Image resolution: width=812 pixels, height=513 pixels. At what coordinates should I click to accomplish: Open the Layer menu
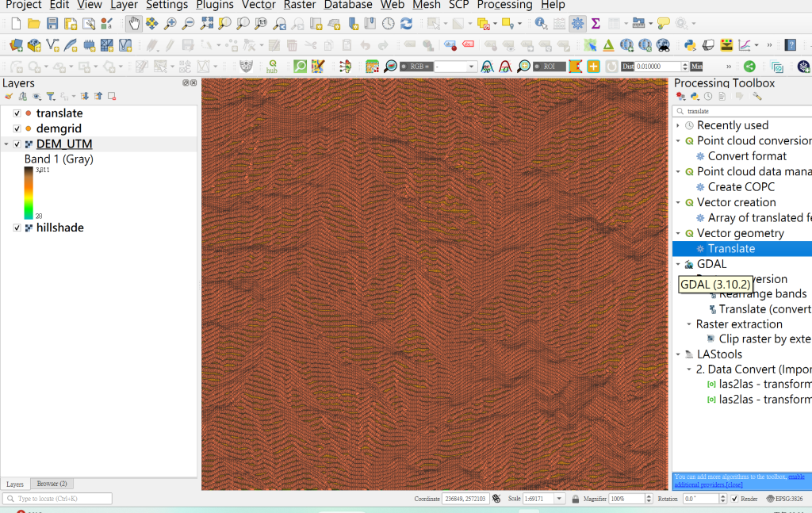tap(124, 5)
